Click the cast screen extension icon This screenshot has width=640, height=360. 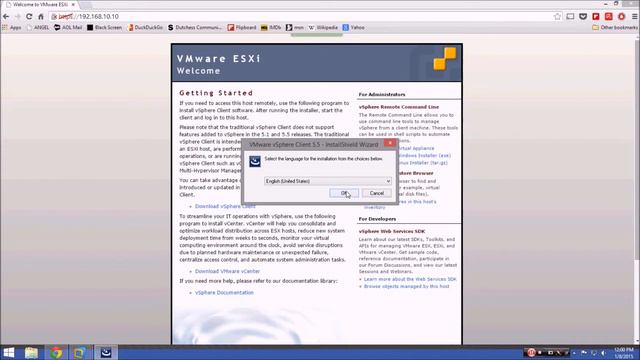pos(570,17)
